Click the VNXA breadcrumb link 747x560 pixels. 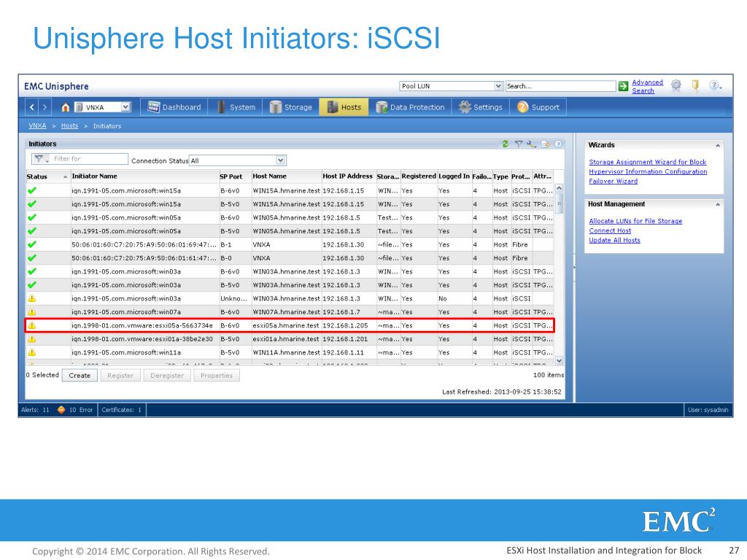(x=37, y=125)
